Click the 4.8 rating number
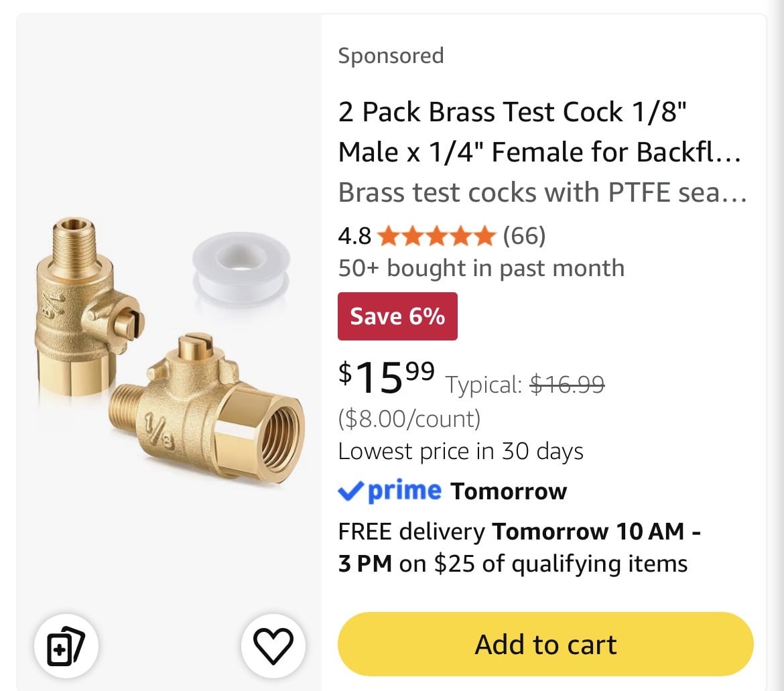784x691 pixels. pos(354,236)
